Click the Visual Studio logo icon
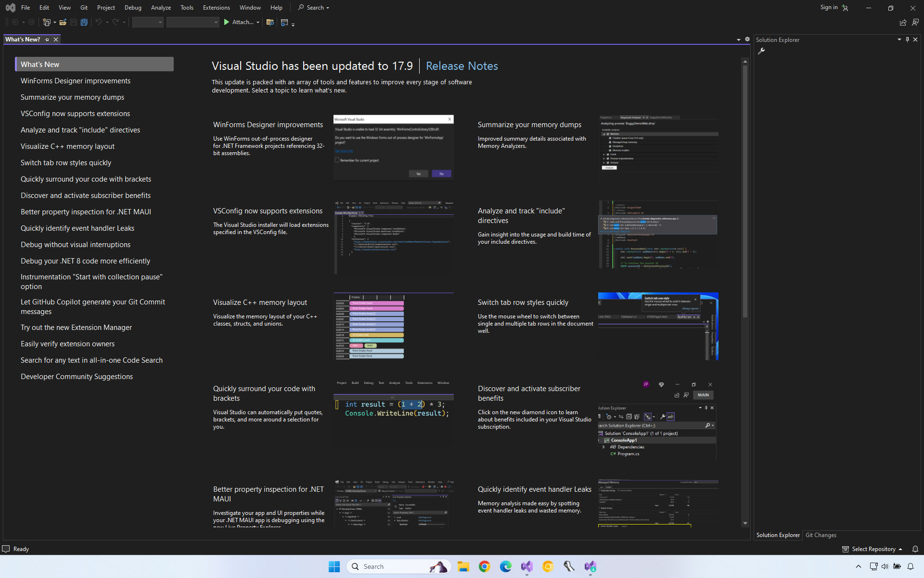This screenshot has width=924, height=578. pyautogui.click(x=10, y=8)
